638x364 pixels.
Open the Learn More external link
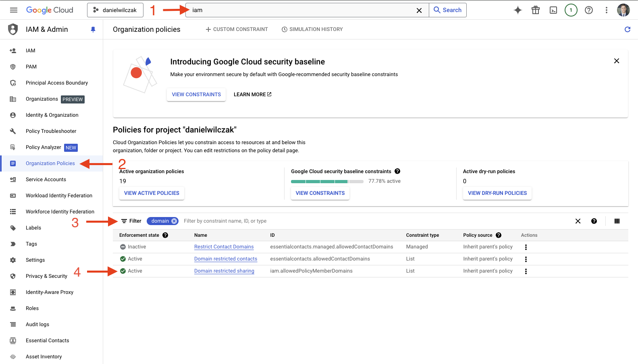tap(253, 95)
